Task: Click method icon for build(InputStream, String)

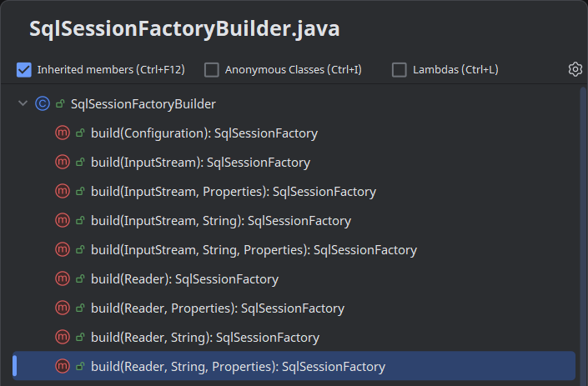Action: 63,221
